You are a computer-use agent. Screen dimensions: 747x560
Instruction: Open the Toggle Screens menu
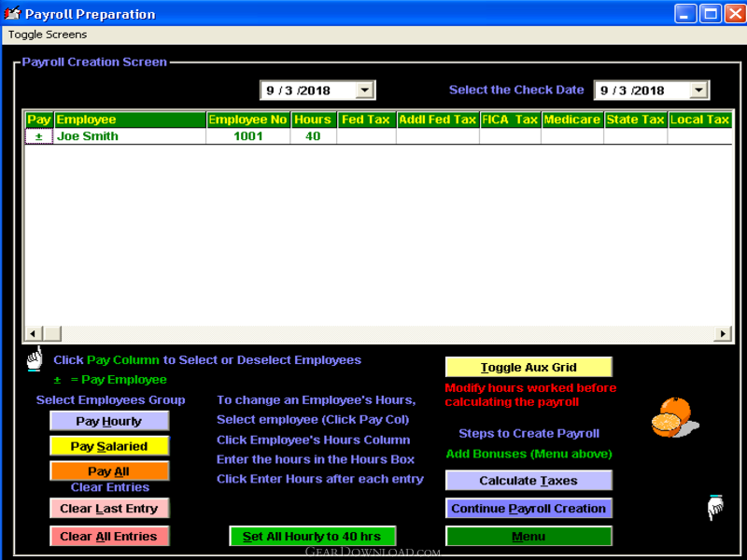click(48, 35)
